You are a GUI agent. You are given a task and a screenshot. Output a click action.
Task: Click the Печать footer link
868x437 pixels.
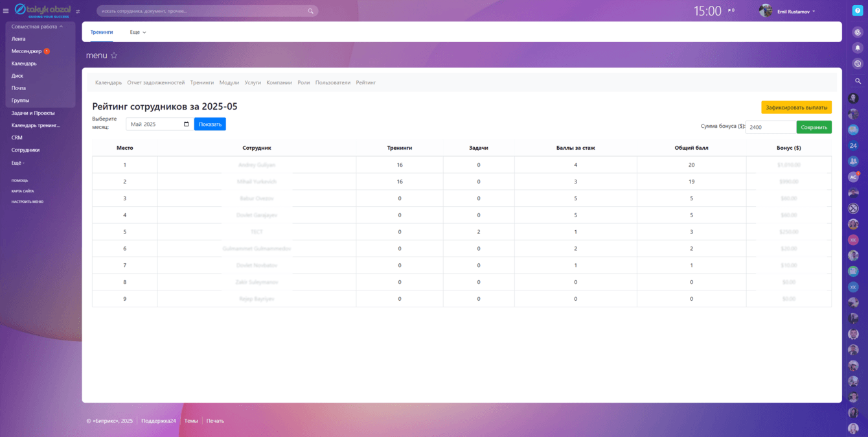(215, 421)
